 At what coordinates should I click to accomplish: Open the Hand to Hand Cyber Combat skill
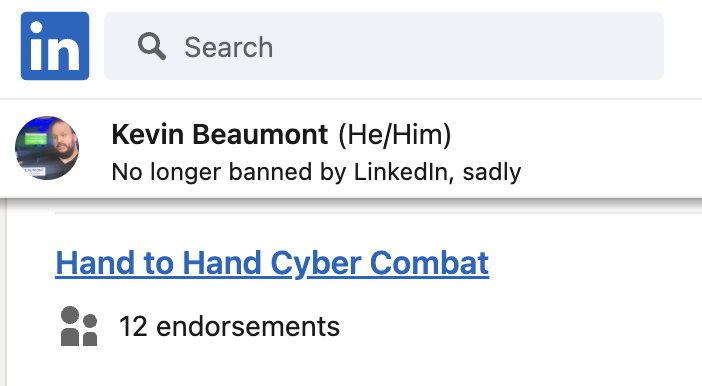272,263
